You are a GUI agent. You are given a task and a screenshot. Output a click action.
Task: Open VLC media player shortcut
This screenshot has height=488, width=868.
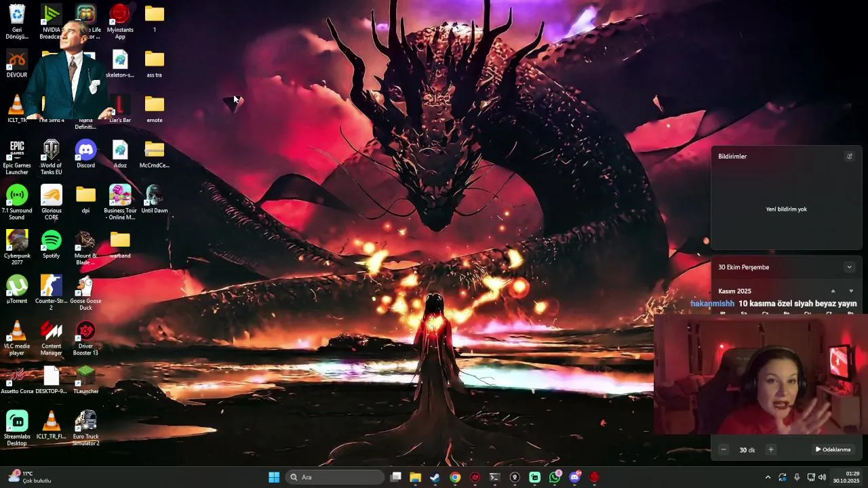(x=17, y=338)
